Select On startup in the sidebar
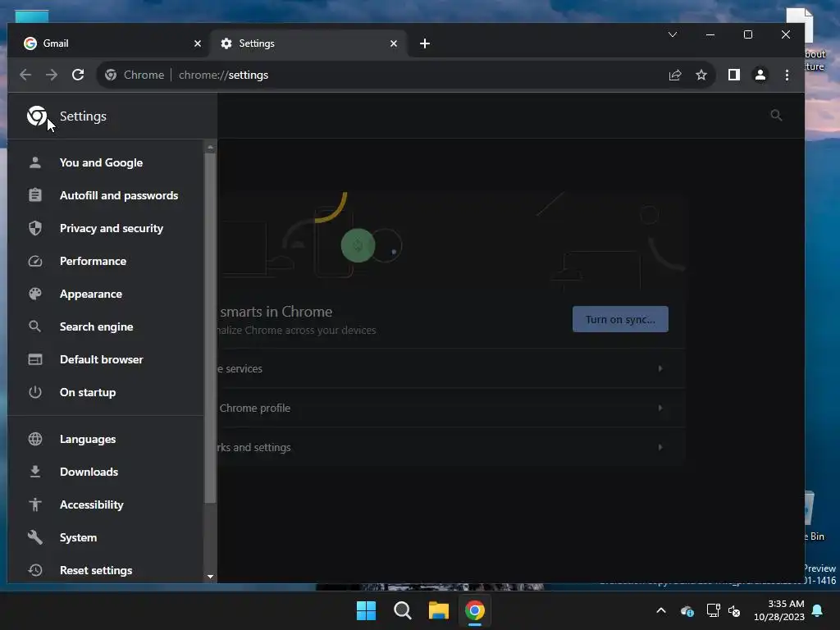The width and height of the screenshot is (840, 630). pyautogui.click(x=105, y=392)
